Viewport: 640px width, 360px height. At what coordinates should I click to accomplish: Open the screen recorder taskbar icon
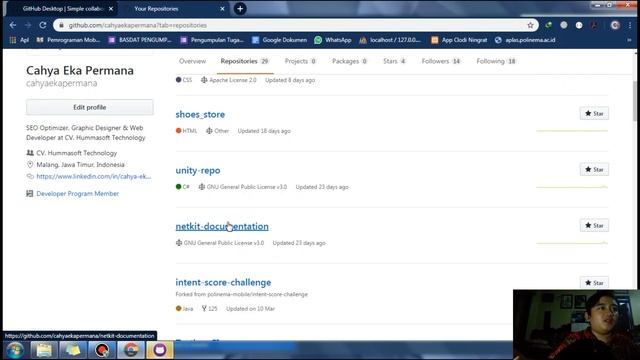point(102,350)
